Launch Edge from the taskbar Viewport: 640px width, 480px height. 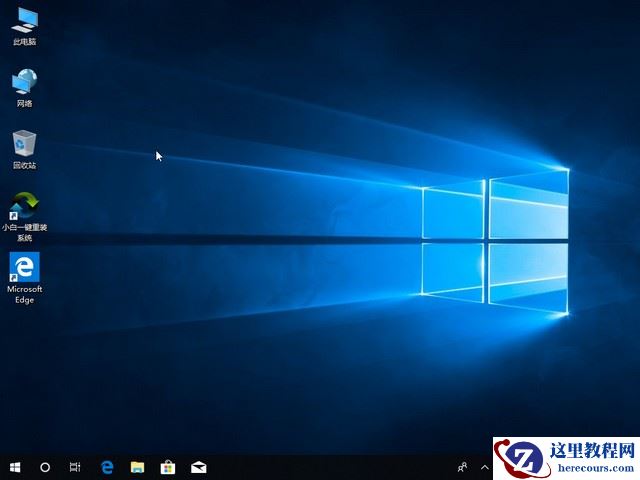click(107, 467)
